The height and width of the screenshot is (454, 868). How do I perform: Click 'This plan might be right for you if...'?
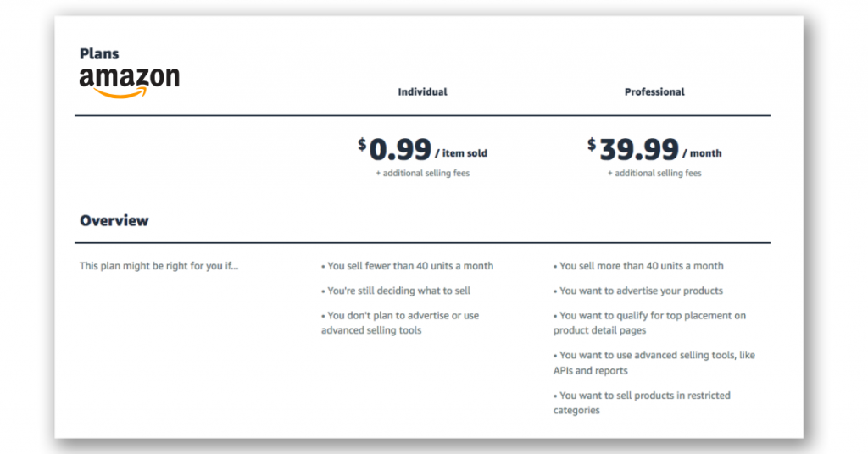tap(159, 266)
